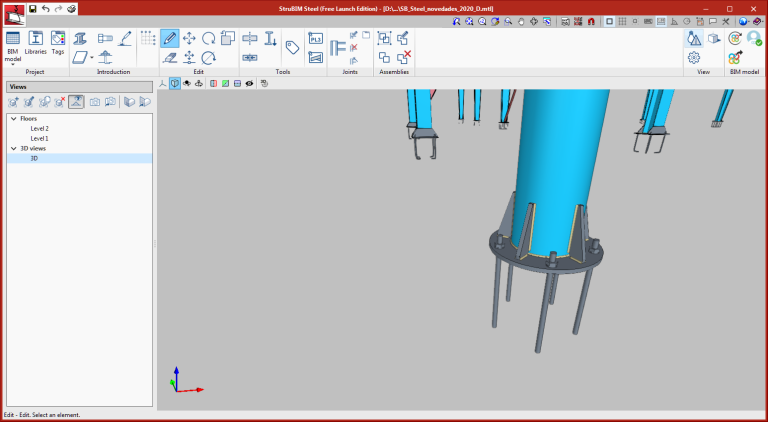768x422 pixels.
Task: Click the Print icon in title bar
Action: tap(71, 8)
